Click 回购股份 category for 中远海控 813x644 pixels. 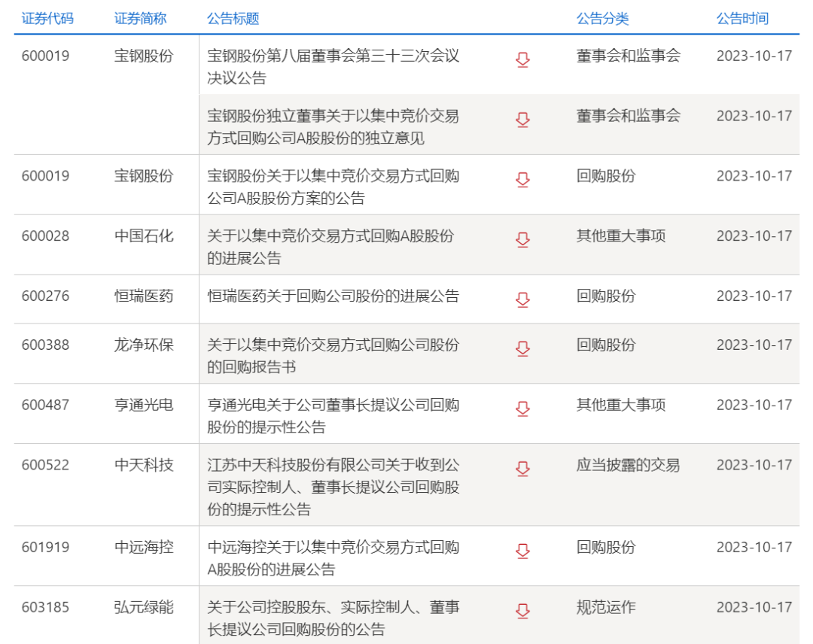(x=605, y=548)
